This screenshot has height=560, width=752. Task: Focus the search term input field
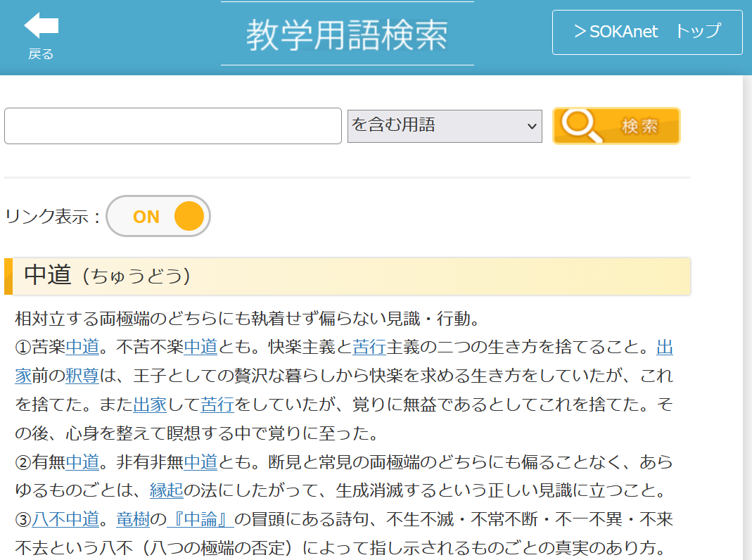pyautogui.click(x=172, y=126)
